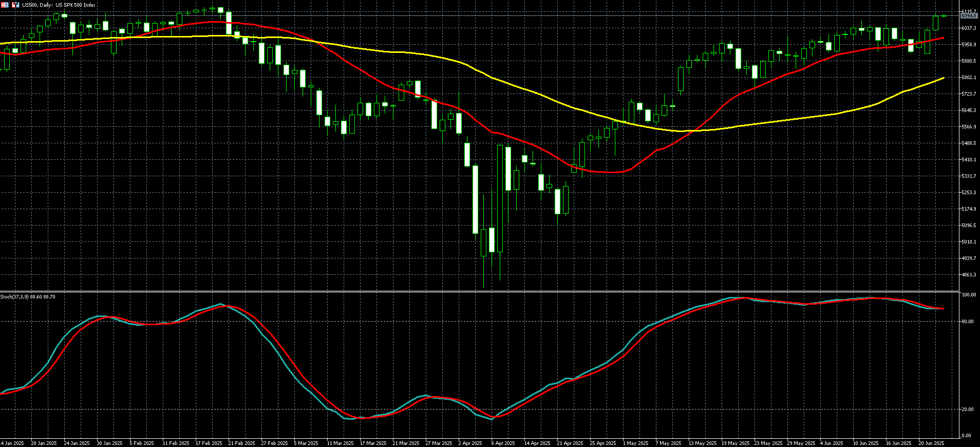Viewport: 980px width, 447px height.
Task: Click the 5958.9 price axis label
Action: click(969, 45)
